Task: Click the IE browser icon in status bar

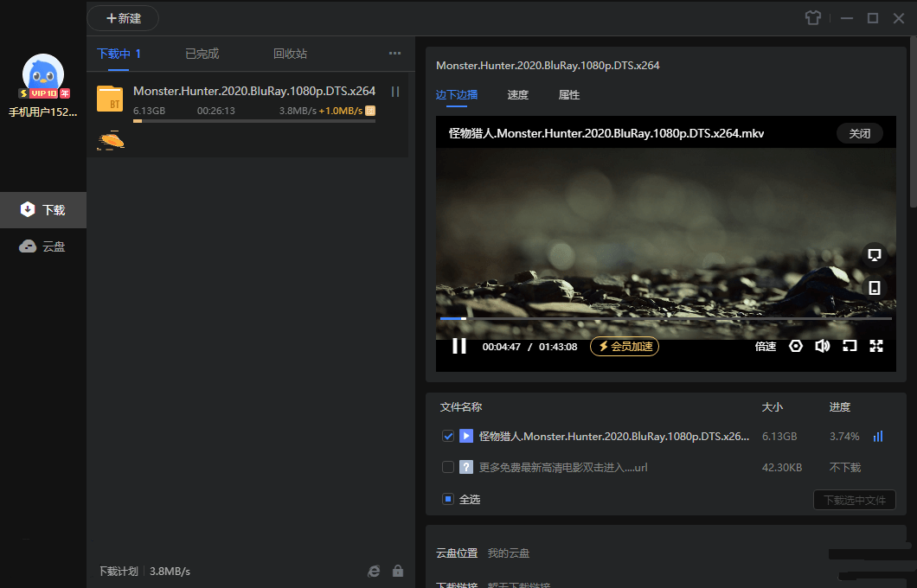Action: click(373, 571)
